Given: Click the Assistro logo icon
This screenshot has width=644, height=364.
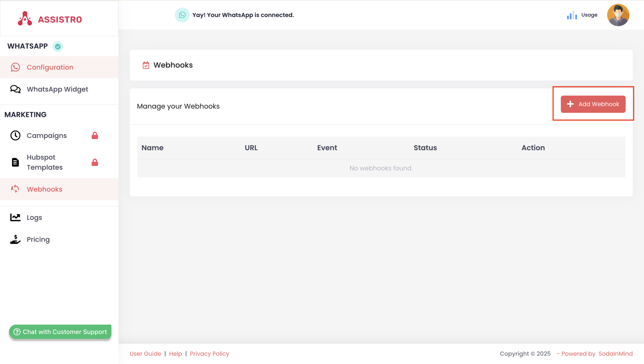Looking at the screenshot, I should (x=25, y=19).
